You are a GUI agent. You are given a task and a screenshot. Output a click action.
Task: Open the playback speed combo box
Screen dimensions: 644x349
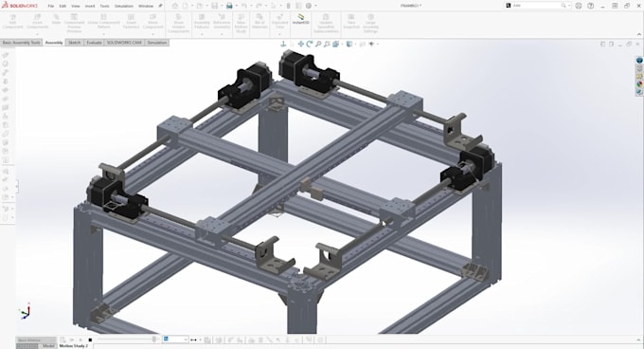click(x=175, y=340)
